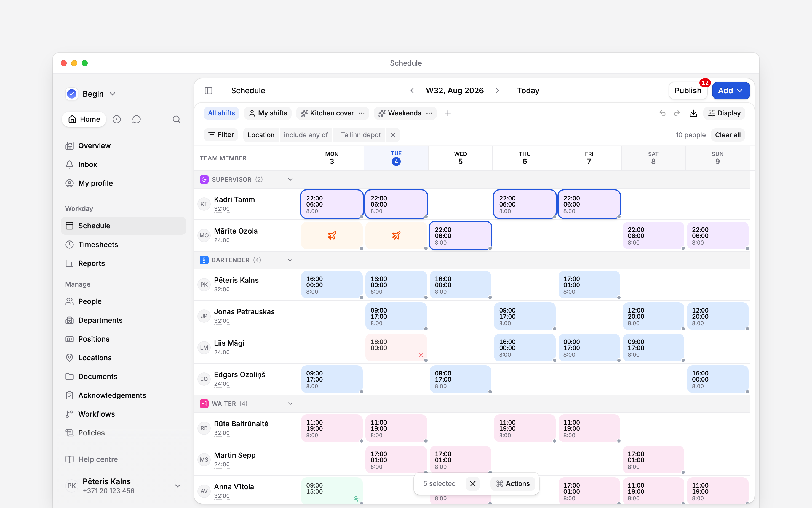
Task: Open the Begin workspace dropdown
Action: (91, 94)
